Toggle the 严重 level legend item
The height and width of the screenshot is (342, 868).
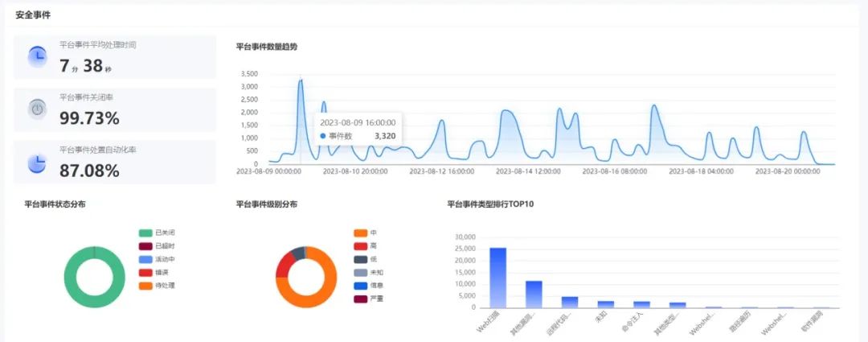[360, 299]
